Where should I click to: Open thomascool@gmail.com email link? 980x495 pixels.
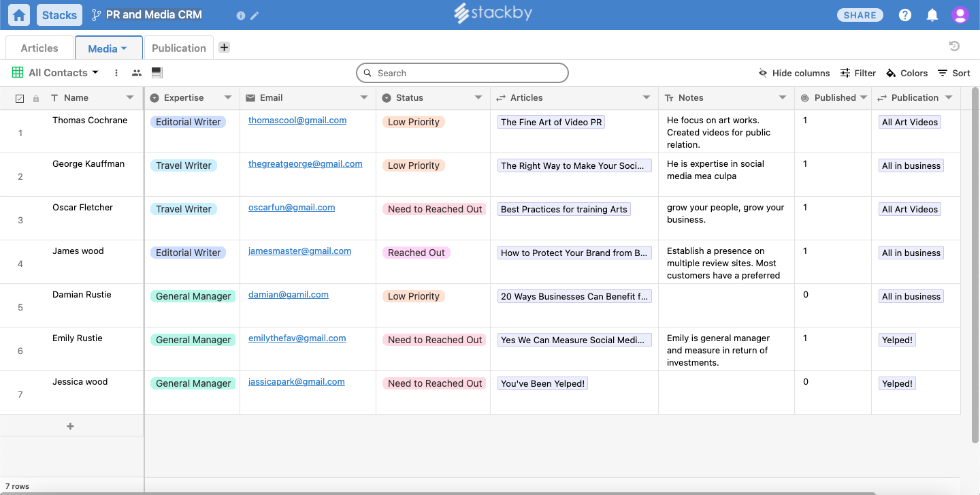(x=297, y=121)
